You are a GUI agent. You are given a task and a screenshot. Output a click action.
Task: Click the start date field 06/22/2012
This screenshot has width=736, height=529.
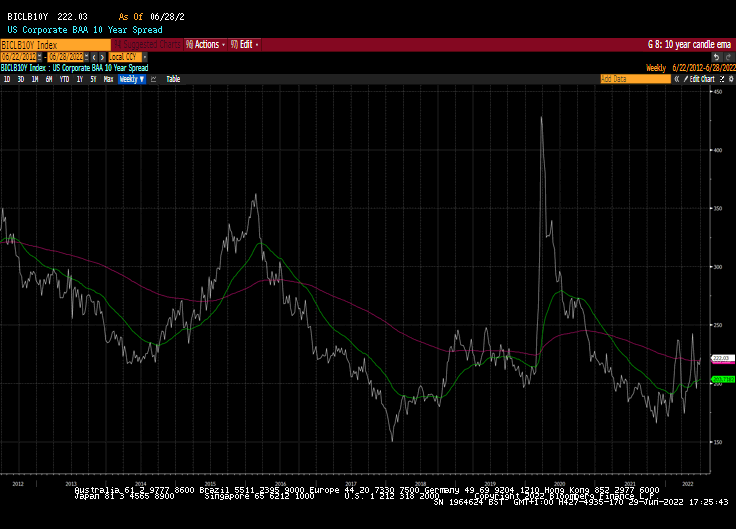pyautogui.click(x=19, y=57)
